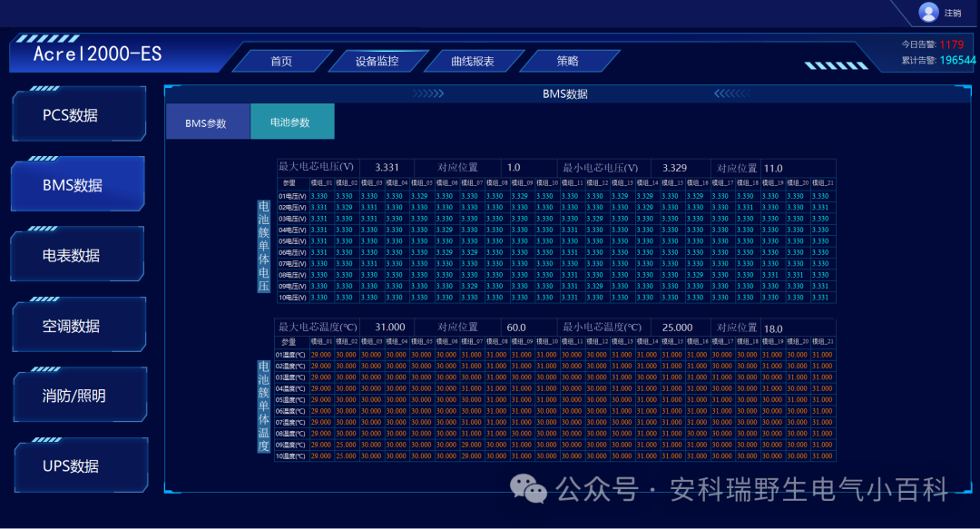Click 参量 header of voltage table
Image resolution: width=980 pixels, height=529 pixels.
[x=289, y=182]
